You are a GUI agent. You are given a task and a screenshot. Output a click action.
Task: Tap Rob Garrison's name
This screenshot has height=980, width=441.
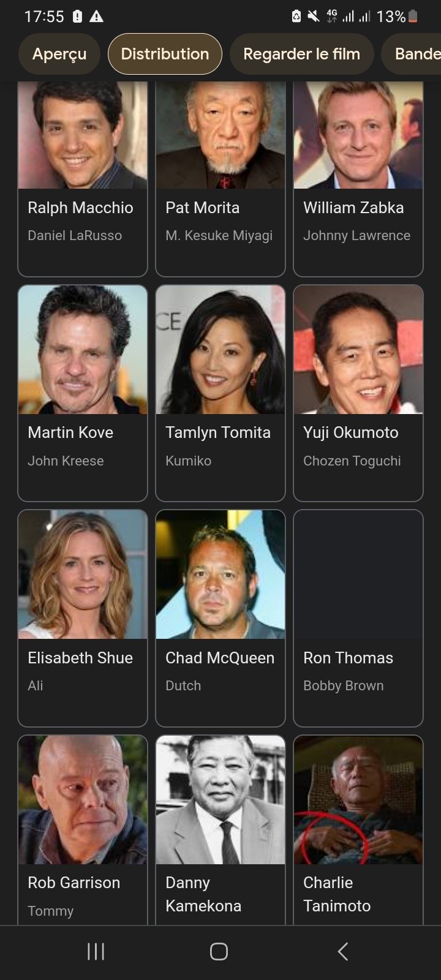coord(74,883)
